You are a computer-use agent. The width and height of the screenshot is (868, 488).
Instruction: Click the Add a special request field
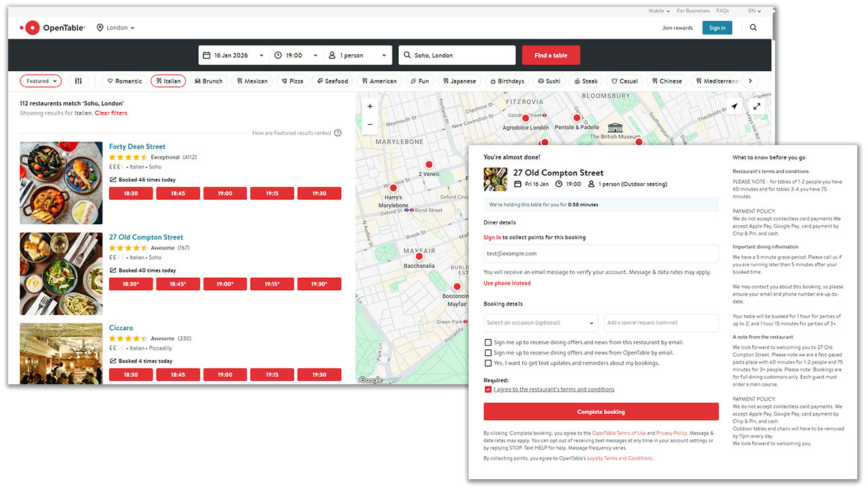pyautogui.click(x=661, y=323)
